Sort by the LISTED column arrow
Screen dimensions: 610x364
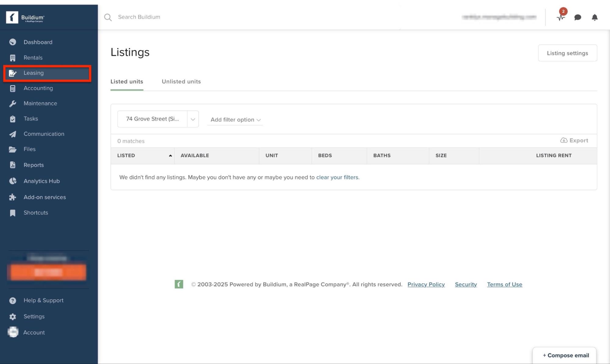170,156
